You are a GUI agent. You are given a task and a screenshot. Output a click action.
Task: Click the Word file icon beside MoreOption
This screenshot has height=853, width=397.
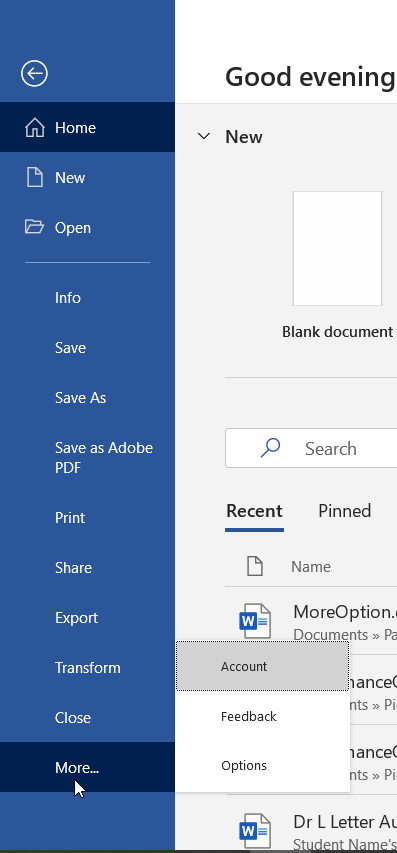255,621
